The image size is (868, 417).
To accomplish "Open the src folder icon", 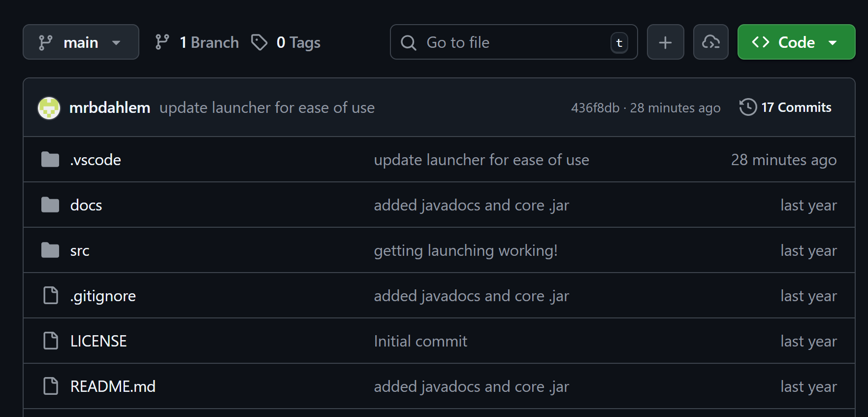I will [x=50, y=250].
